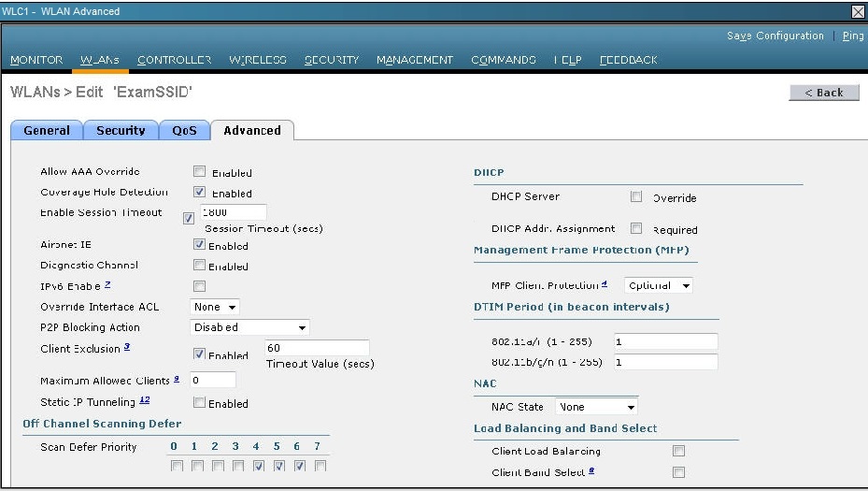Click the Maximum Allowed Clients field

coord(213,380)
